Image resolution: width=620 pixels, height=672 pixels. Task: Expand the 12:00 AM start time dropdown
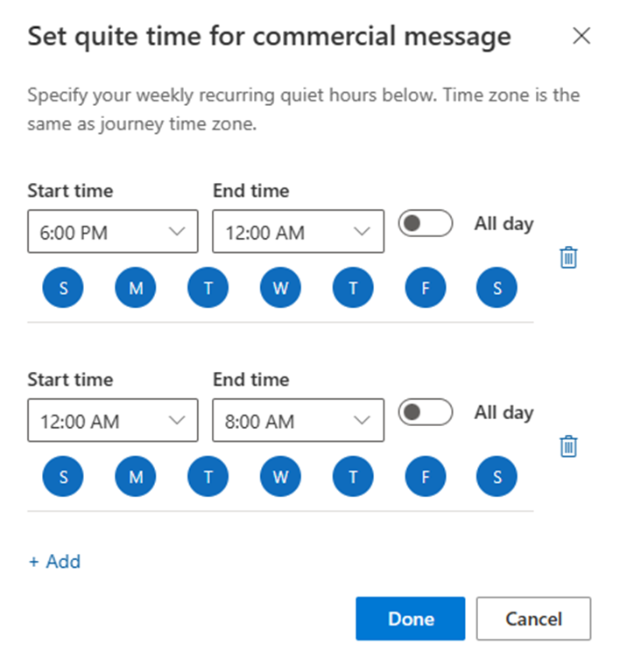click(113, 420)
